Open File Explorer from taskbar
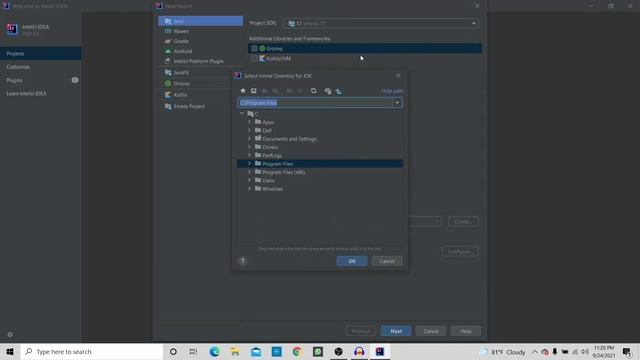This screenshot has height=360, width=640. (x=235, y=351)
